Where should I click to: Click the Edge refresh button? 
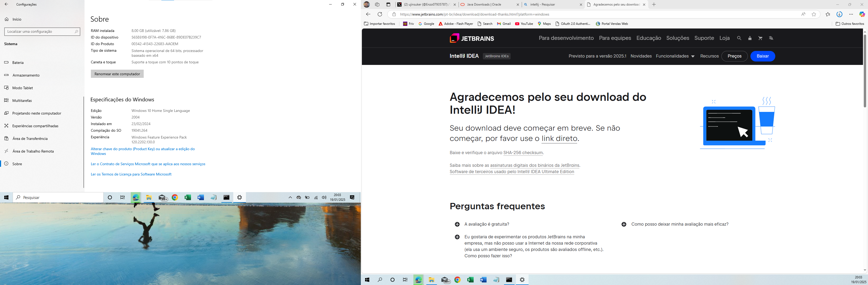380,14
